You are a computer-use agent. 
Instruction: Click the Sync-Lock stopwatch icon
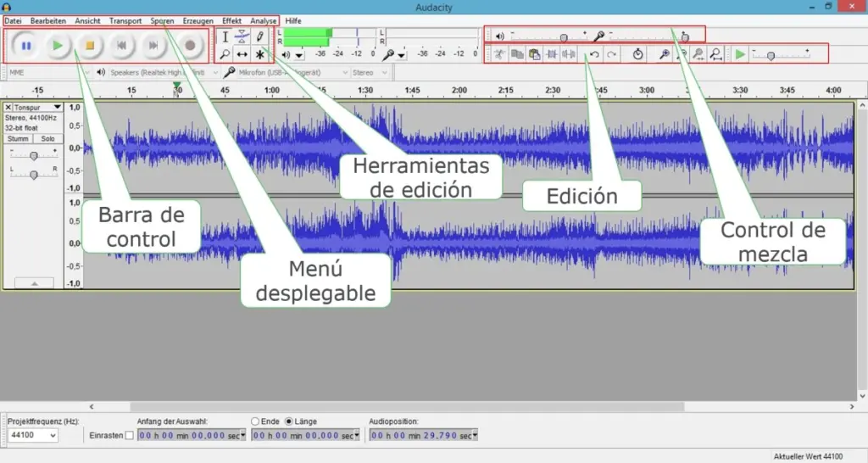coord(637,54)
